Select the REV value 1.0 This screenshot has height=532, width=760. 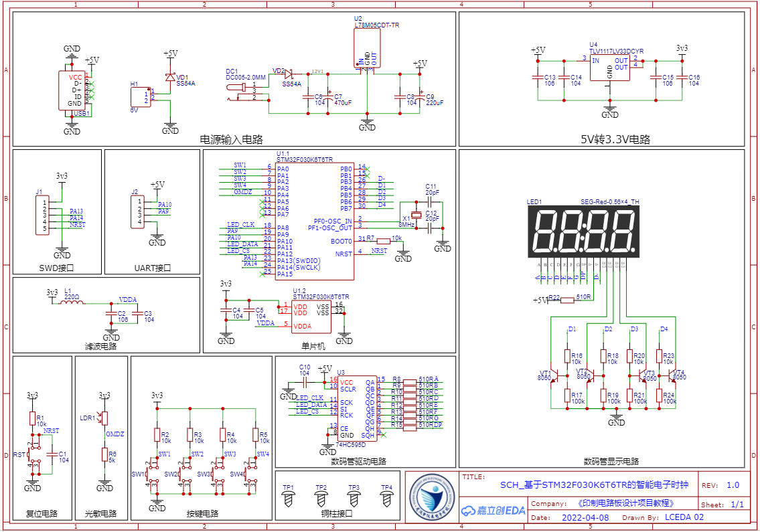[733, 485]
